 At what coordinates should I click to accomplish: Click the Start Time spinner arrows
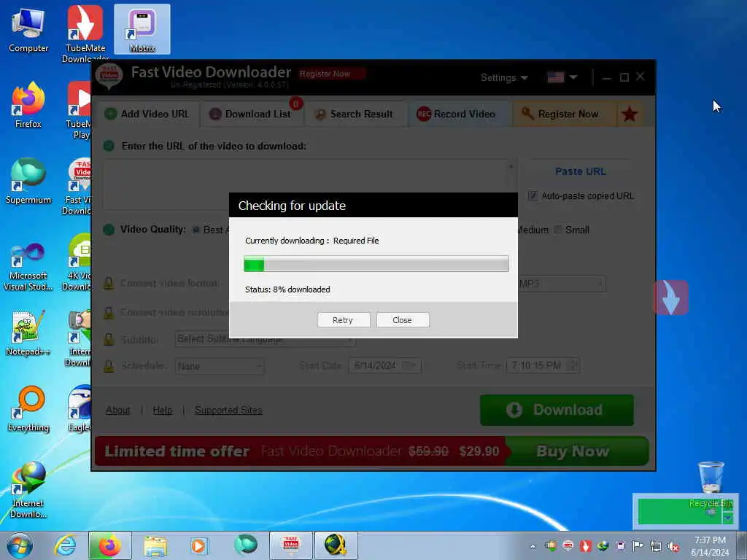click(574, 366)
